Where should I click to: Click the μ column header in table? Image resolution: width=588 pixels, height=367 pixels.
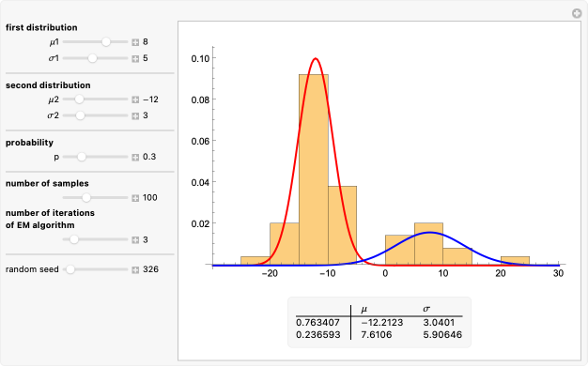pyautogui.click(x=364, y=310)
